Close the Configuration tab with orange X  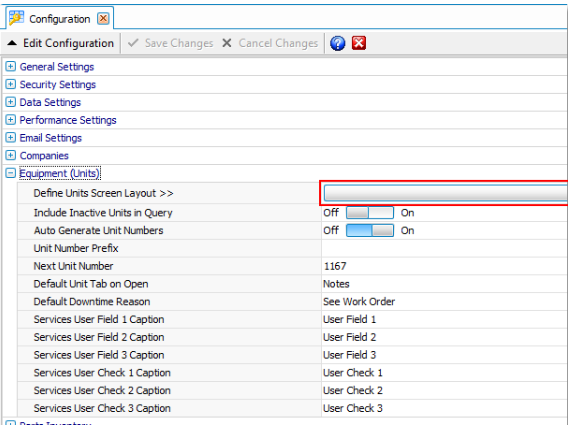[103, 18]
